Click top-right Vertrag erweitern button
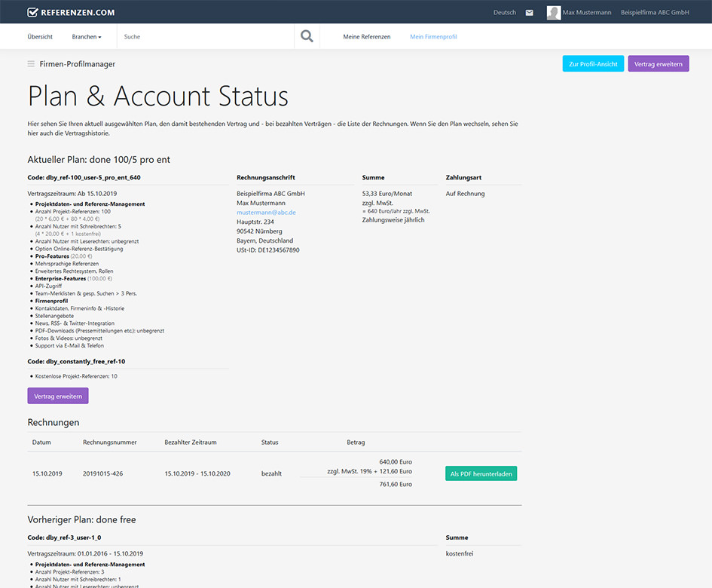Viewport: 712px width, 588px height. click(658, 64)
